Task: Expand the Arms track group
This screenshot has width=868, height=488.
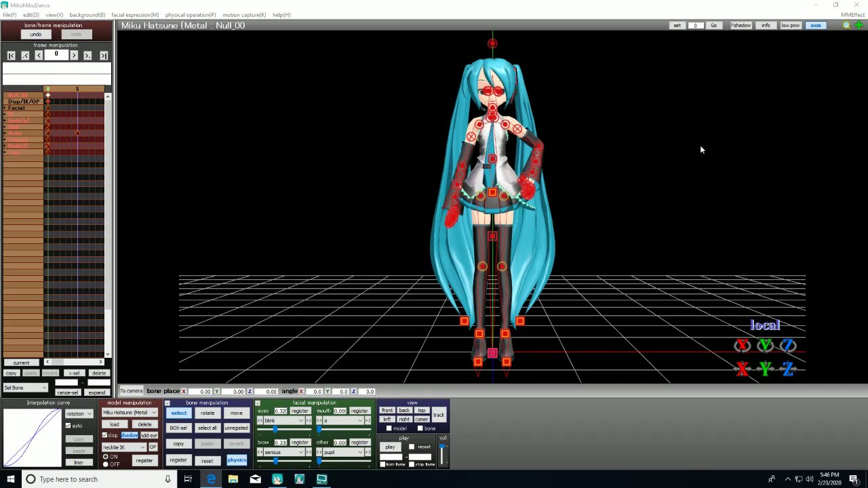Action: pyautogui.click(x=5, y=134)
